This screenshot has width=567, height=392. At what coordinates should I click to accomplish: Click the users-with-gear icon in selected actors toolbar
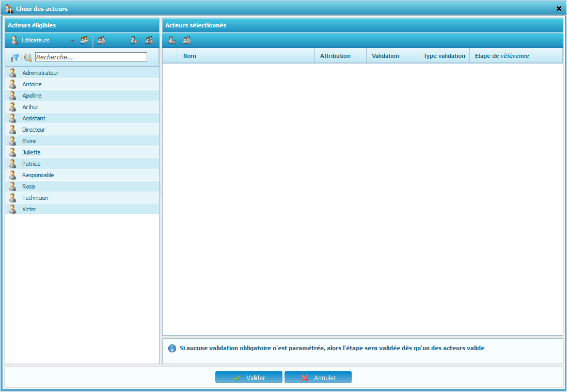187,40
